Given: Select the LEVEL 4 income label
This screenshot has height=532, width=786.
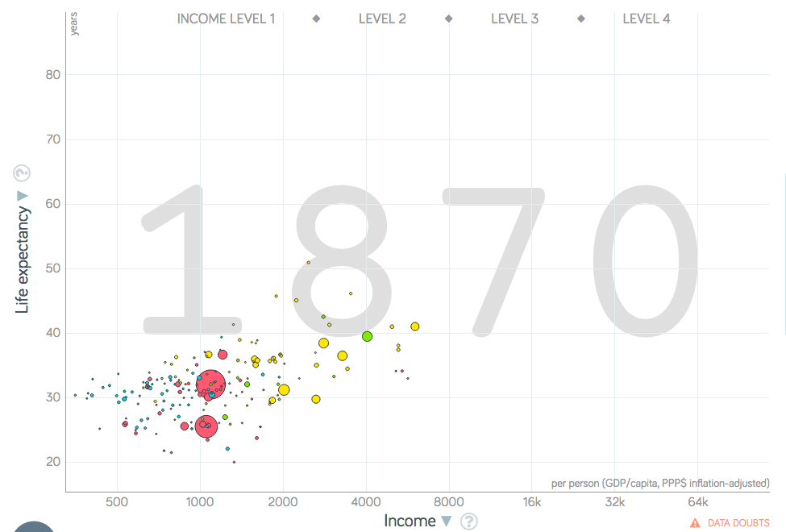Looking at the screenshot, I should (x=646, y=19).
